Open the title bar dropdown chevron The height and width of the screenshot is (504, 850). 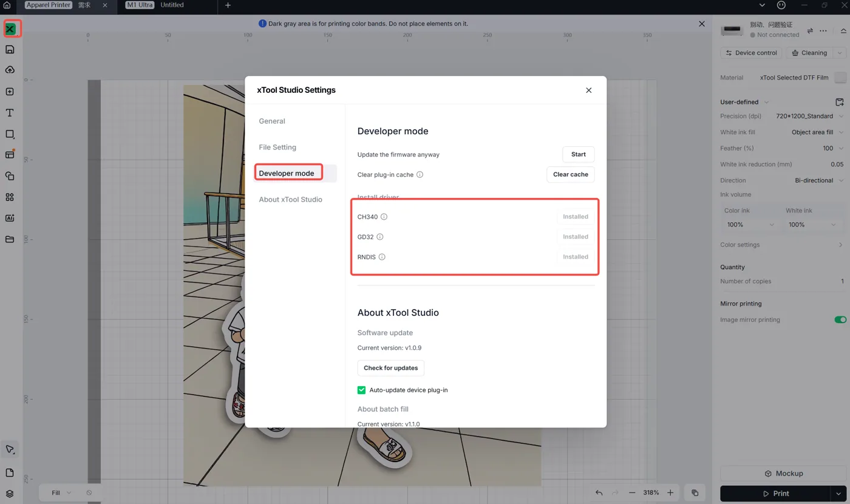[762, 5]
